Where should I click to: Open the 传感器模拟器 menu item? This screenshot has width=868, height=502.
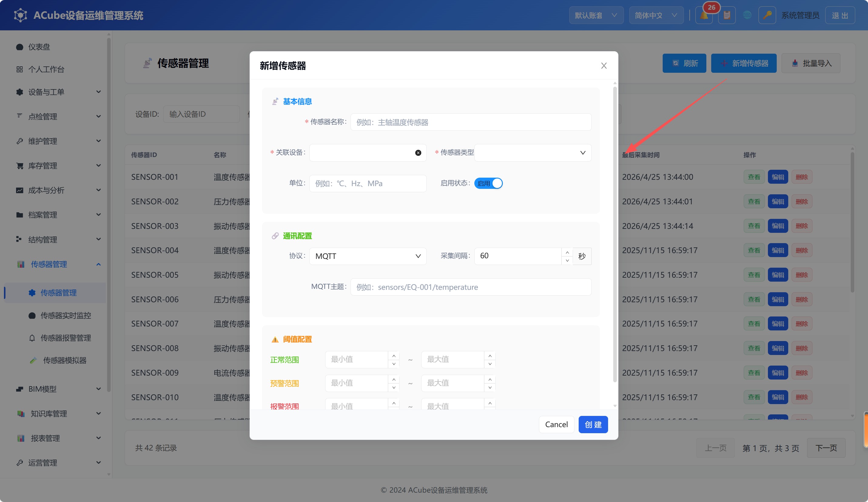[x=64, y=360]
